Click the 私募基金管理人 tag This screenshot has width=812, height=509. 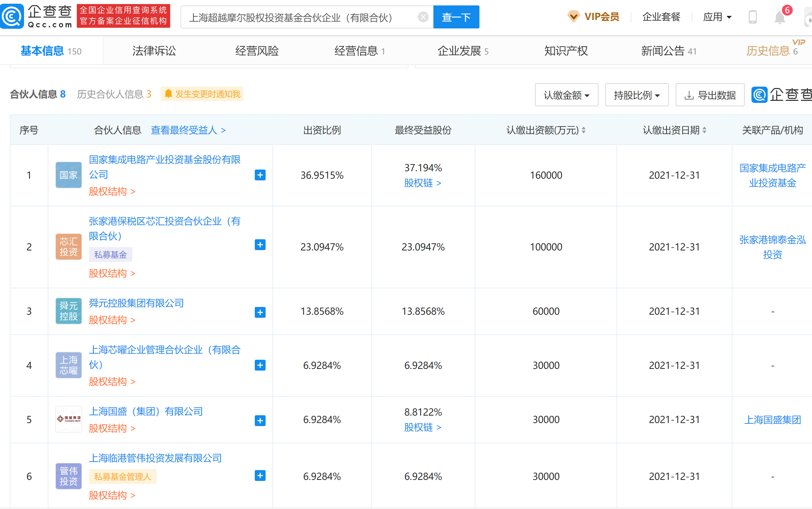point(122,477)
